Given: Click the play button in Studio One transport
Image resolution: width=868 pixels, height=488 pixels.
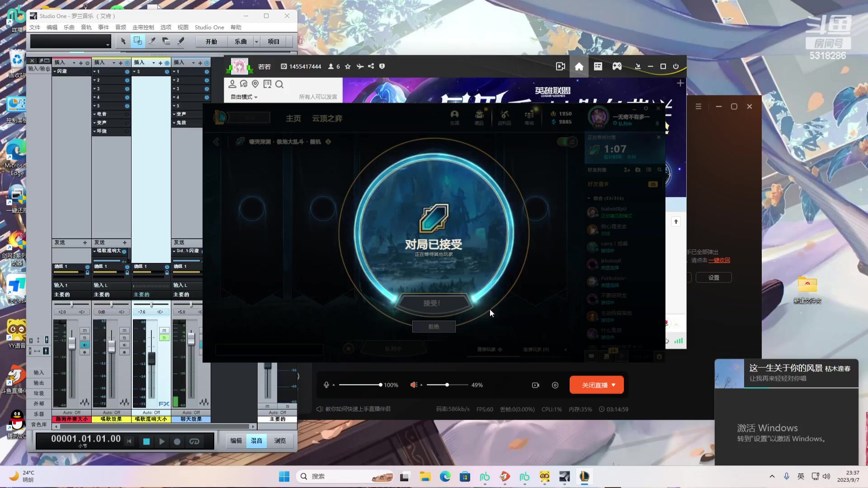Looking at the screenshot, I should pyautogui.click(x=162, y=441).
